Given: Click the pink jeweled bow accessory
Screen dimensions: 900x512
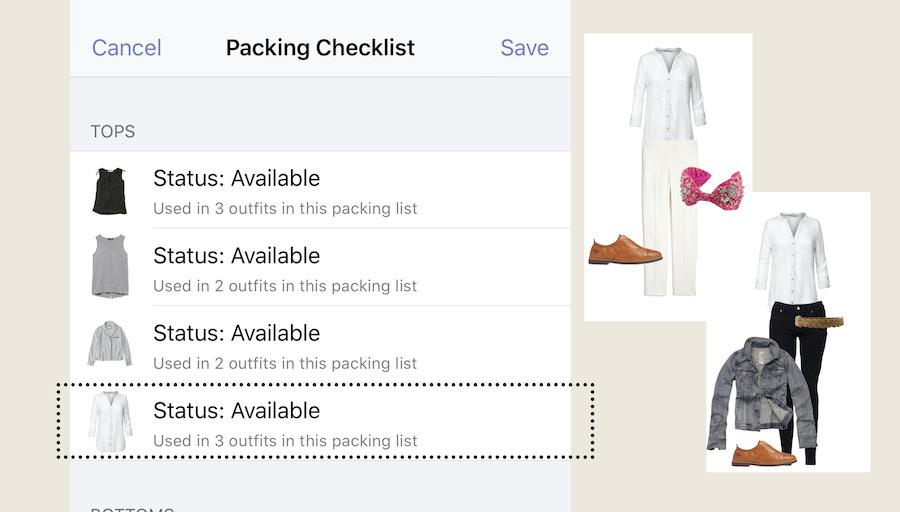Looking at the screenshot, I should click(712, 188).
